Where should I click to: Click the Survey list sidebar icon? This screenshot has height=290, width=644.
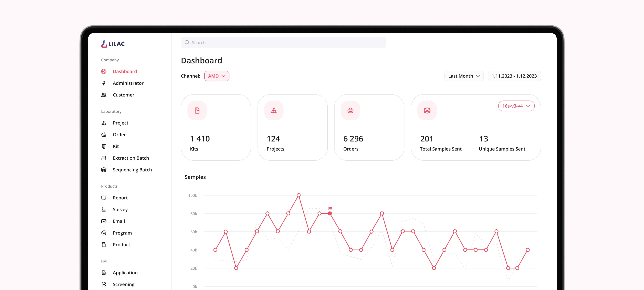click(x=104, y=209)
